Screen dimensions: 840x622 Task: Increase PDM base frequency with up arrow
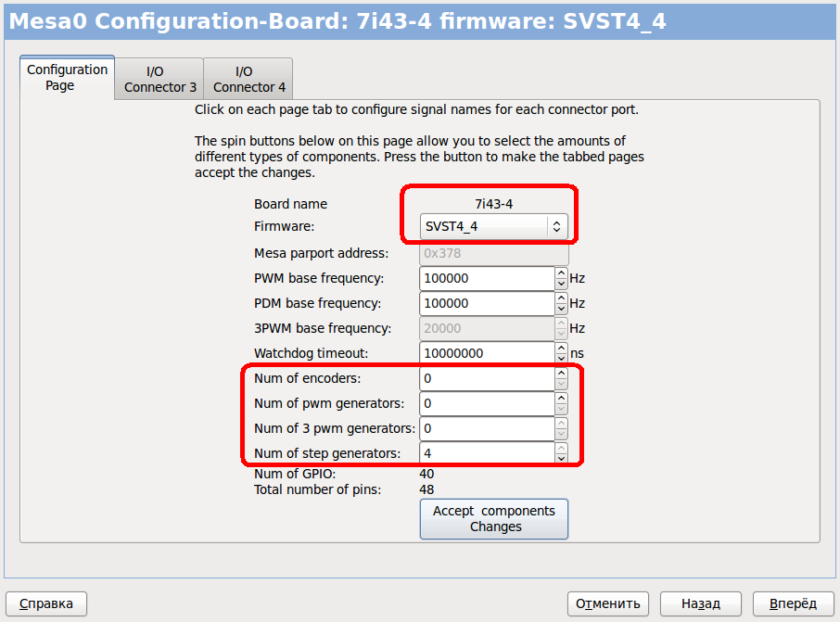click(x=561, y=298)
